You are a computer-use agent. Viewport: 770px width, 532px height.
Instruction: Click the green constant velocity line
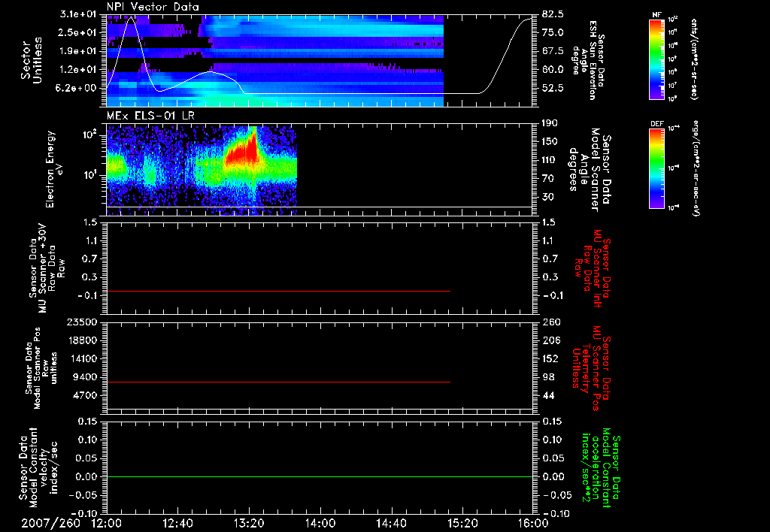[x=320, y=476]
